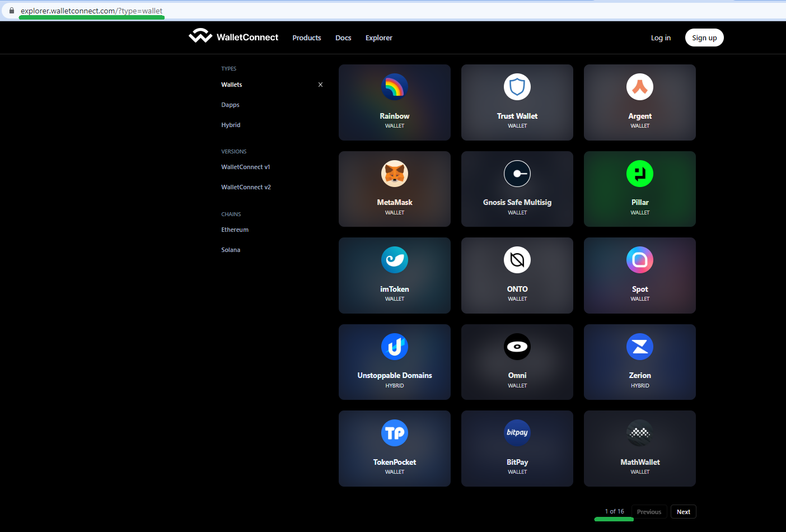This screenshot has height=532, width=786.
Task: Click the imToken wallet icon
Action: coord(395,260)
